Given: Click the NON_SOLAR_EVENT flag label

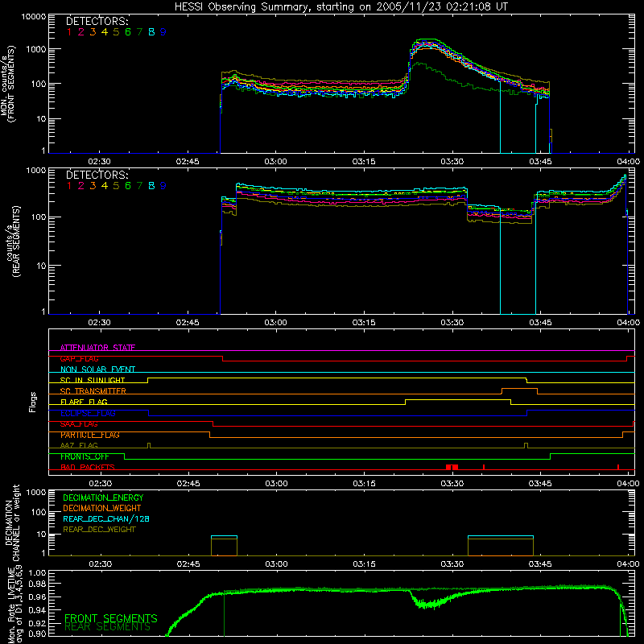Looking at the screenshot, I should point(97,369).
